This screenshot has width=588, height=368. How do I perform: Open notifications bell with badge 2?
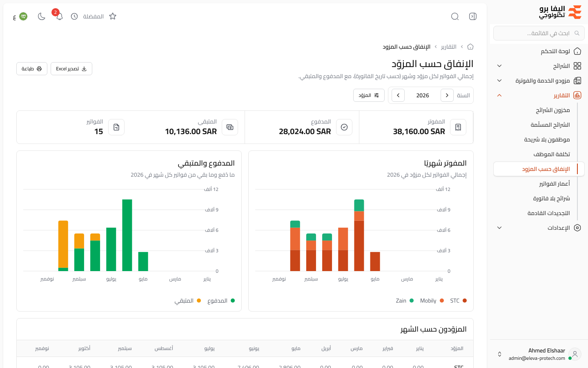coord(59,16)
